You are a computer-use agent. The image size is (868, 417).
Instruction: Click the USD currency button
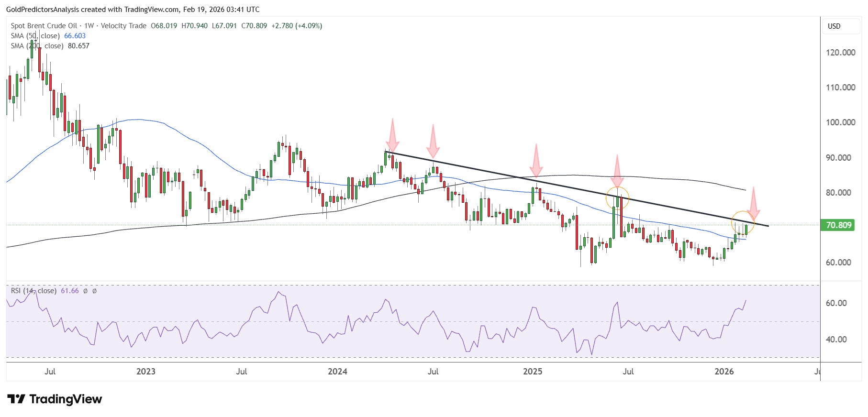click(x=841, y=26)
